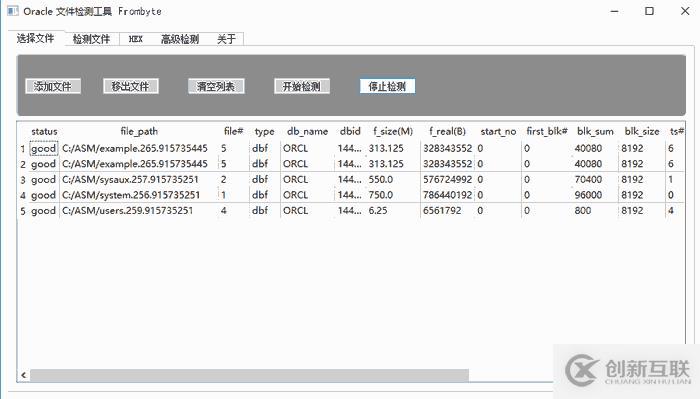Stop detection with 停止检测 button
700x399 pixels.
(388, 86)
